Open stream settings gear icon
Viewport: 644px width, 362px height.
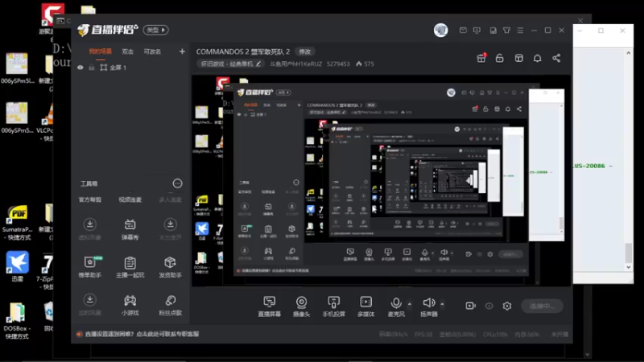pos(507,306)
